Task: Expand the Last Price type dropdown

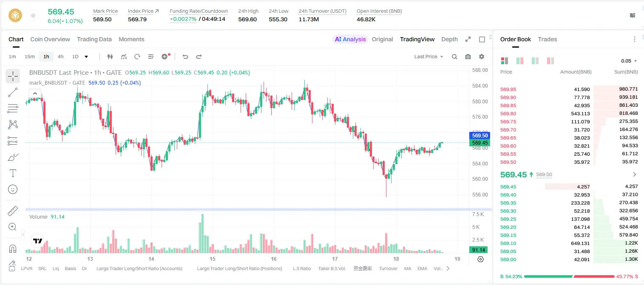Action: pos(429,57)
